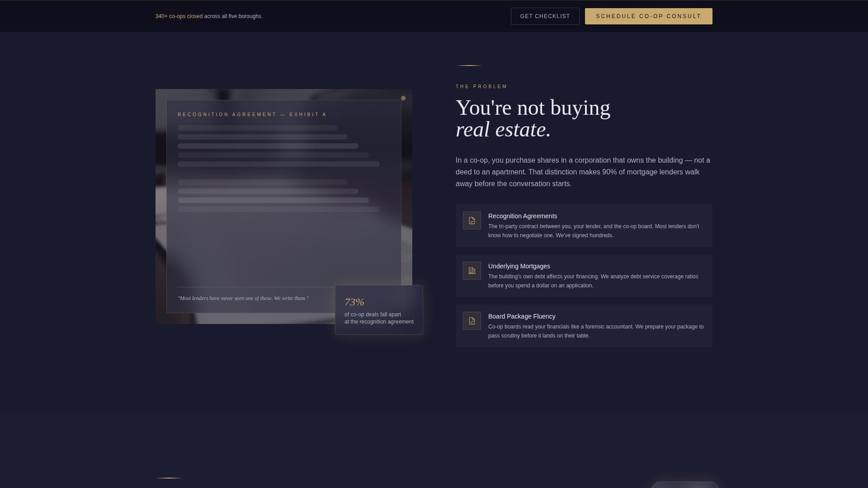Viewport: 868px width, 488px height.
Task: Select THE PROBLEM section label
Action: click(481, 86)
